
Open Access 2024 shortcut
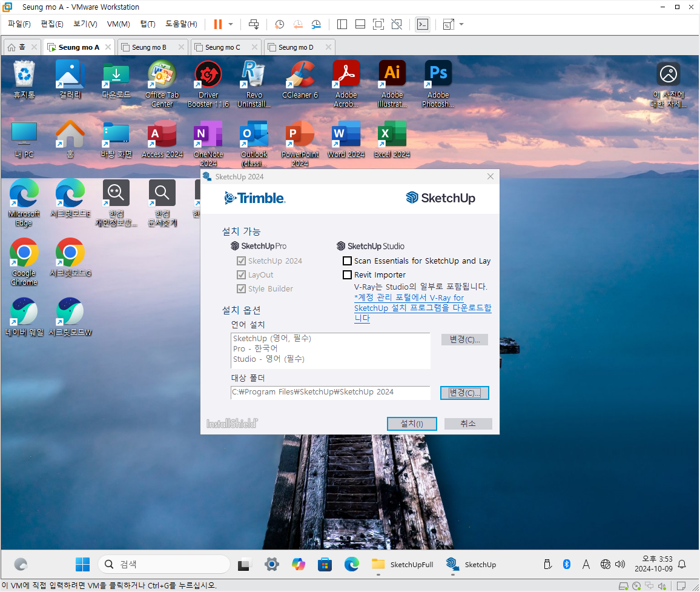coord(162,139)
